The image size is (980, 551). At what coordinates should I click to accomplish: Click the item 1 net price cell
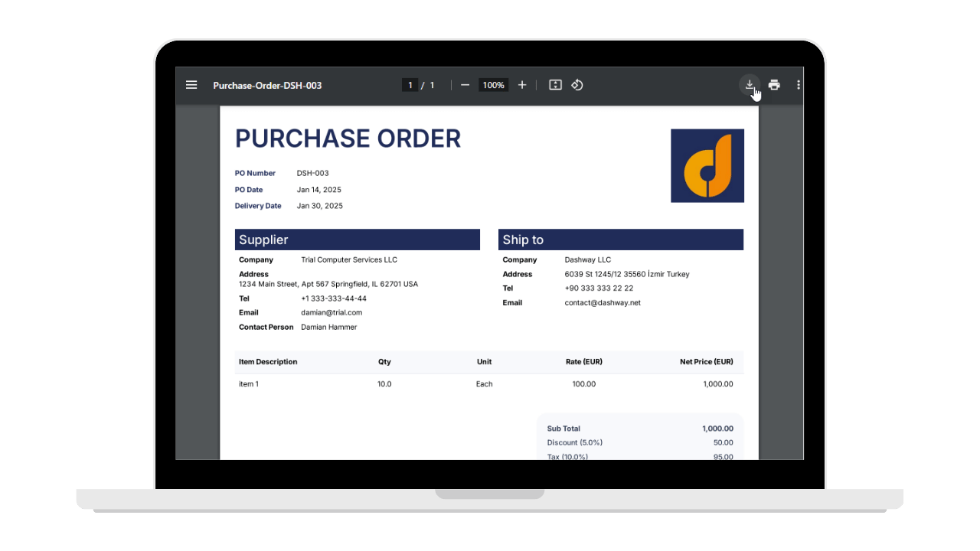click(x=718, y=384)
